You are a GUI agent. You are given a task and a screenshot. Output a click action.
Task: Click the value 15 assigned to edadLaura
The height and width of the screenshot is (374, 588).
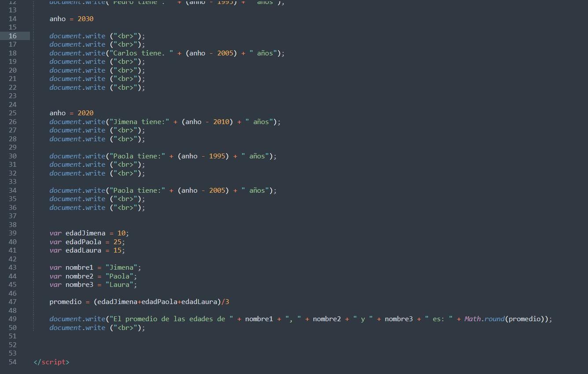click(x=118, y=250)
